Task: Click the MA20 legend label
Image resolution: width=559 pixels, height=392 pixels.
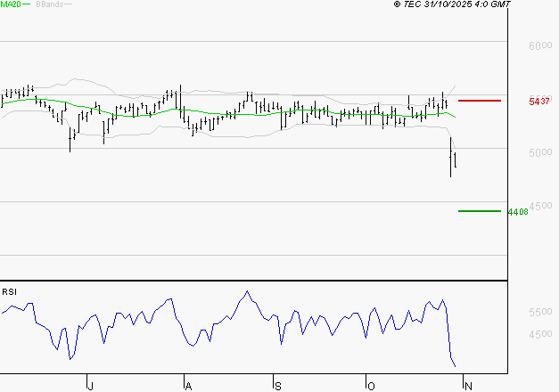Action: 11,4
